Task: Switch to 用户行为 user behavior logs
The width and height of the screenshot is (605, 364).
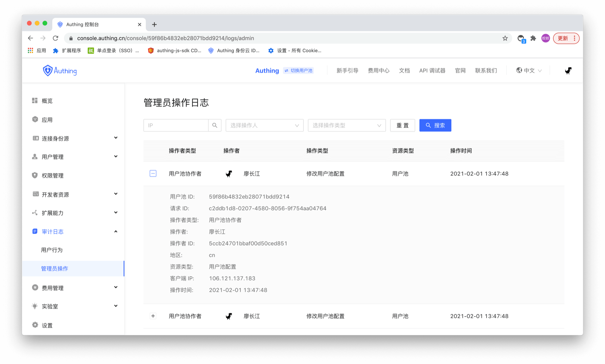Action: 51,250
